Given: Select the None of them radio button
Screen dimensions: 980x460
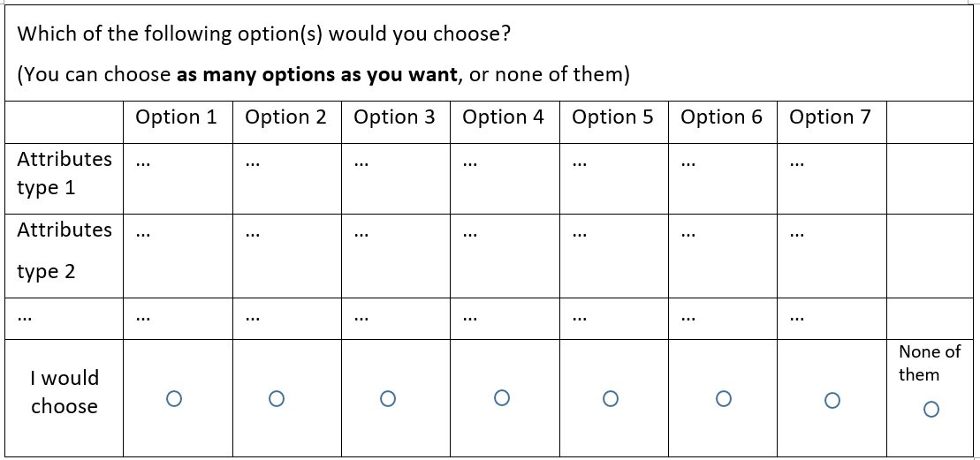Looking at the screenshot, I should point(931,410).
